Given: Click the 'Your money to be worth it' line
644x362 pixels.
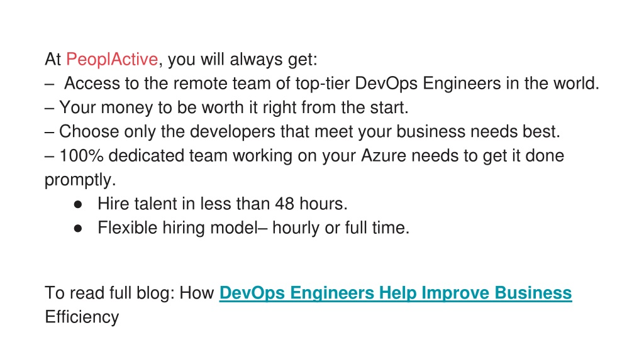Looking at the screenshot, I should (226, 107).
